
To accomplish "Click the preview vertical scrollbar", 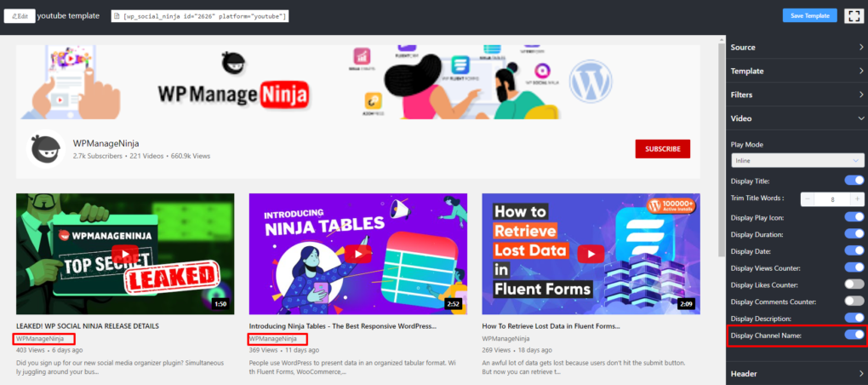I will coord(722,150).
